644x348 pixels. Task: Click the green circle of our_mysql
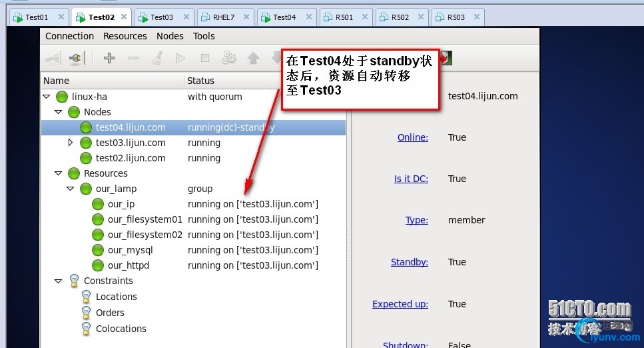pyautogui.click(x=98, y=250)
